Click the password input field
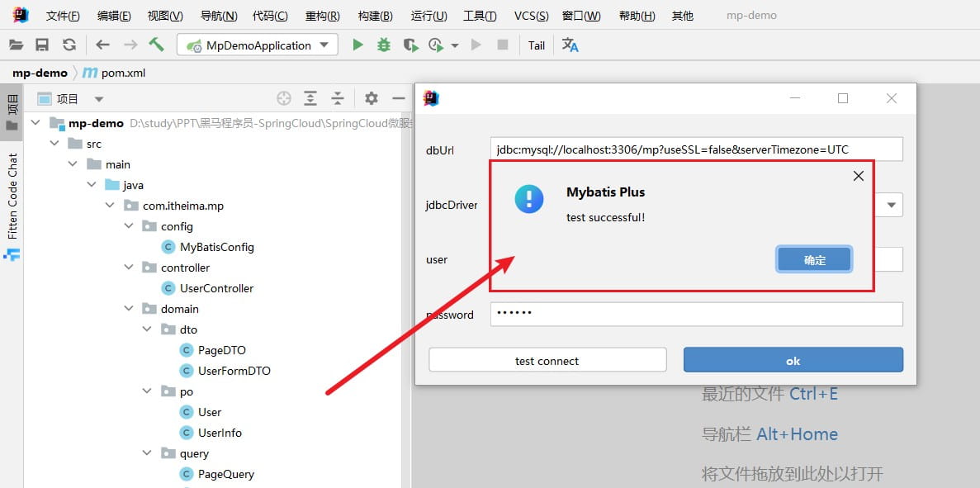The width and height of the screenshot is (980, 488). [696, 315]
